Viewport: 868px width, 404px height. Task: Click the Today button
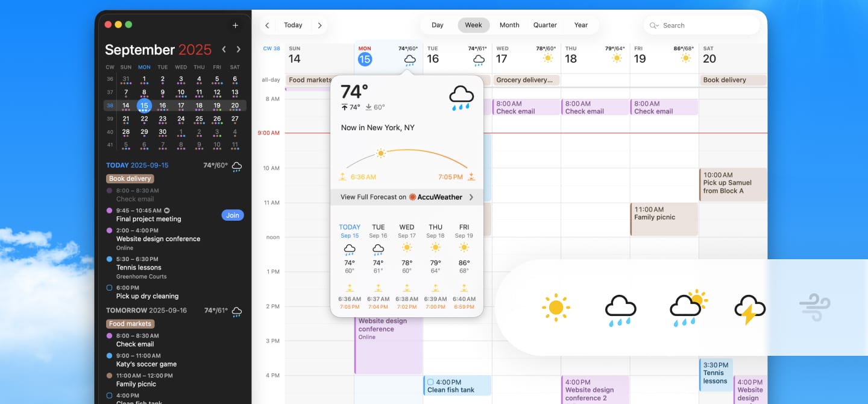[293, 25]
